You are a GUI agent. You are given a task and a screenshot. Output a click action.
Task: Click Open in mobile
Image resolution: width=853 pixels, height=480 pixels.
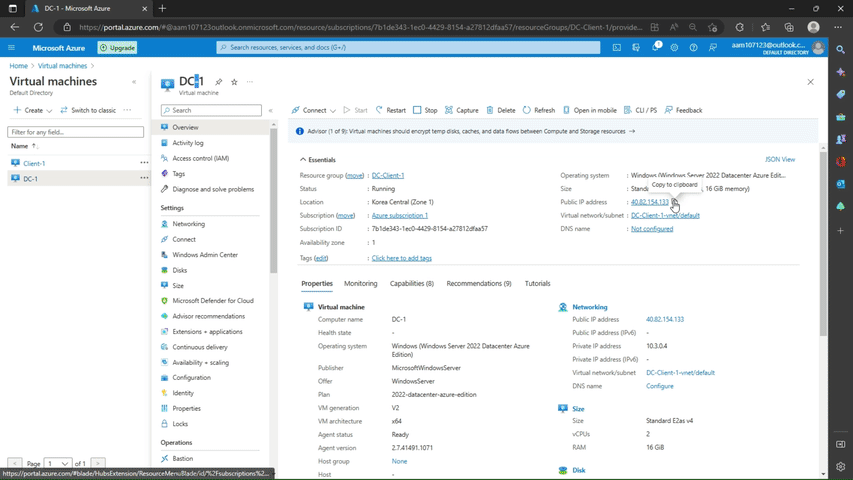coord(590,110)
